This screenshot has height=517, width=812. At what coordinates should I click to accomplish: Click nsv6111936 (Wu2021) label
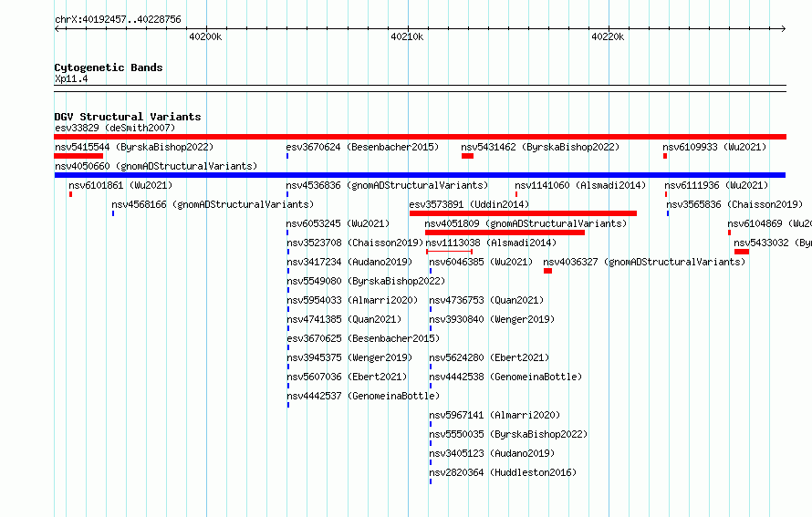[717, 185]
